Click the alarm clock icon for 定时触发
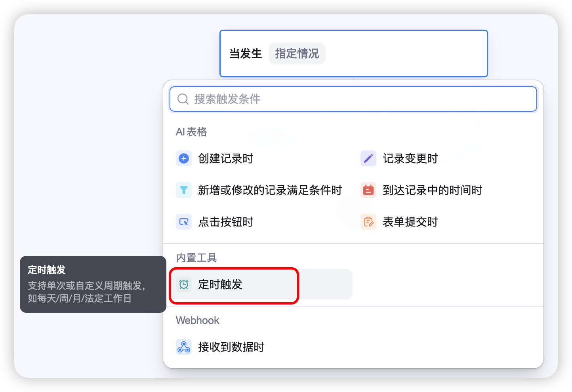Screen dimensions: 572x392 [x=184, y=284]
